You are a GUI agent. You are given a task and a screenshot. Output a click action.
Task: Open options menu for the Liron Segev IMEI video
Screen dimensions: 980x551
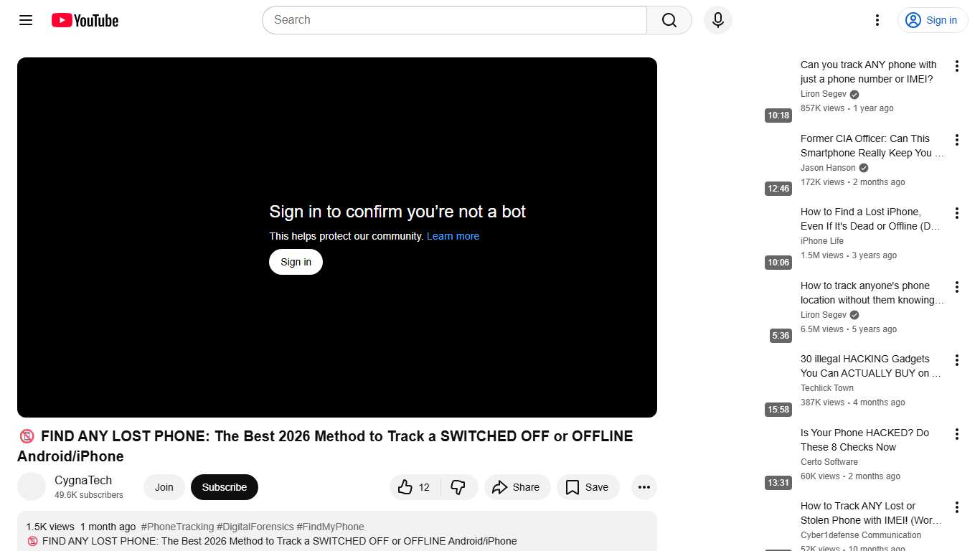coord(956,65)
